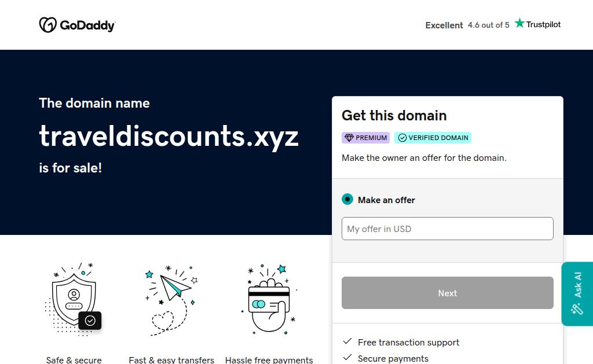The image size is (593, 364).
Task: Click the Ask AI magic wand icon
Action: [577, 308]
